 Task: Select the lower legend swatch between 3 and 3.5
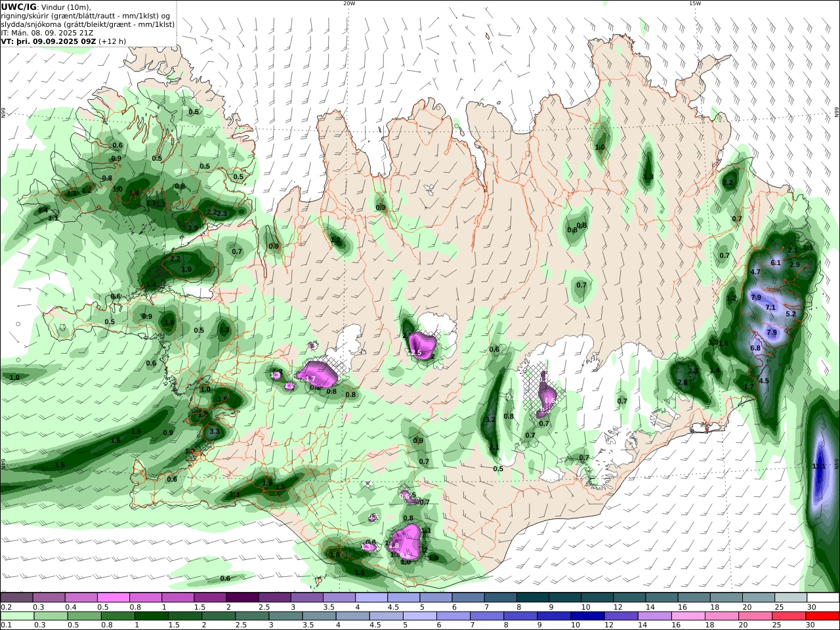tap(285, 616)
